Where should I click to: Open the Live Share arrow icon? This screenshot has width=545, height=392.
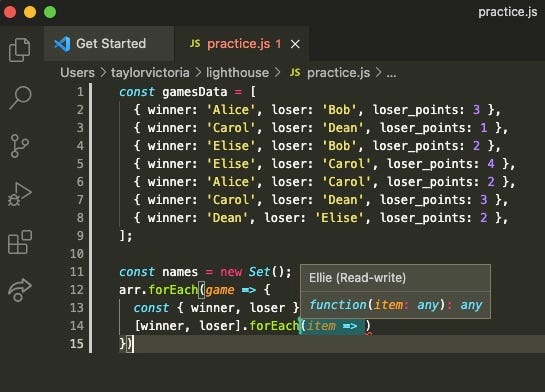(x=20, y=290)
